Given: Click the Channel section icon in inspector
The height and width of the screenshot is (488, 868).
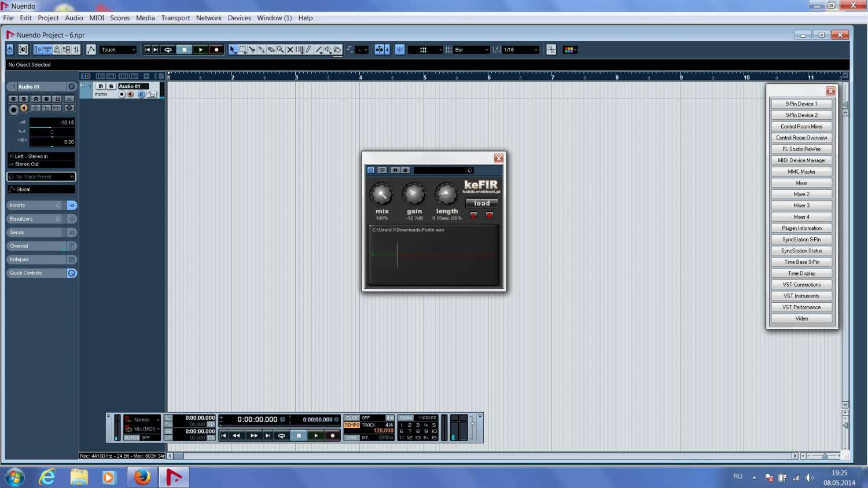Looking at the screenshot, I should [x=72, y=246].
